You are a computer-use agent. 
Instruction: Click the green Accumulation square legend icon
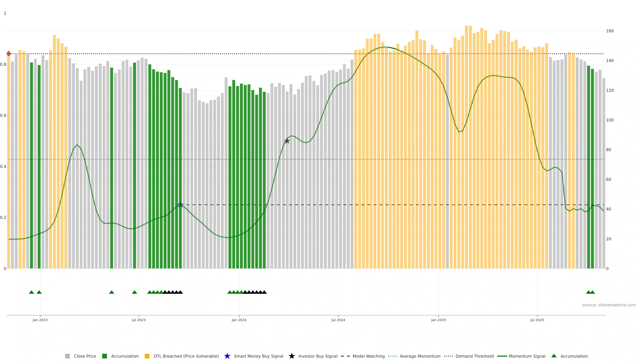tap(104, 356)
